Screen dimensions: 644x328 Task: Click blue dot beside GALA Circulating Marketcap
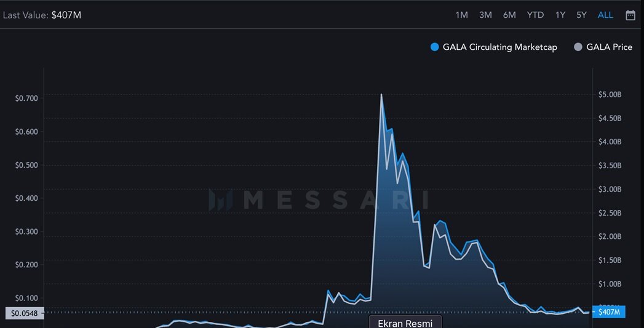coord(435,47)
